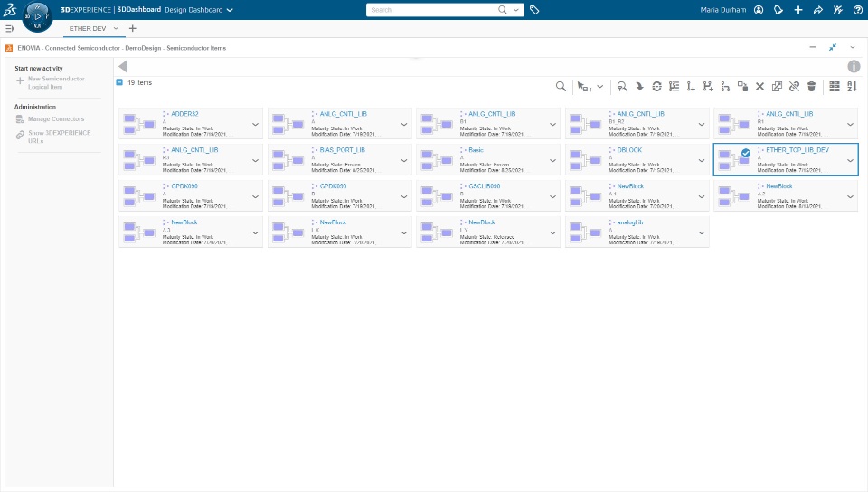This screenshot has width=868, height=492.
Task: Expand the BIAS_PORT_LIB card chevron
Action: [x=404, y=160]
